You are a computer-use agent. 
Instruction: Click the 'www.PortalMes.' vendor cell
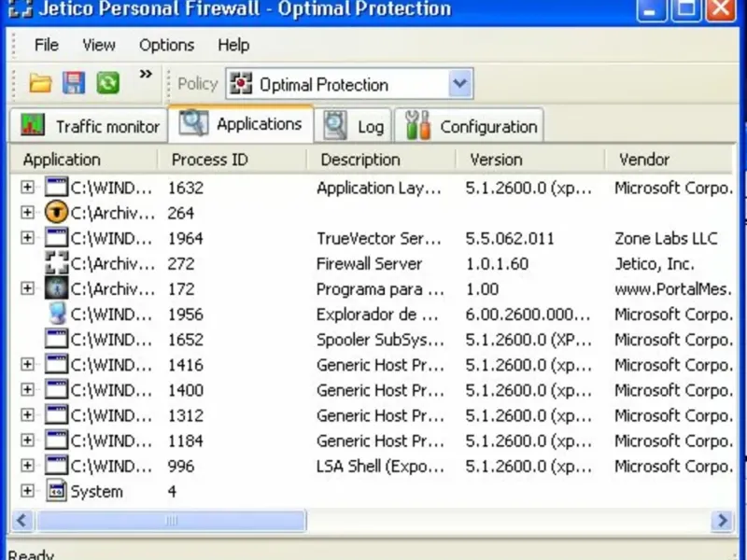tap(672, 289)
